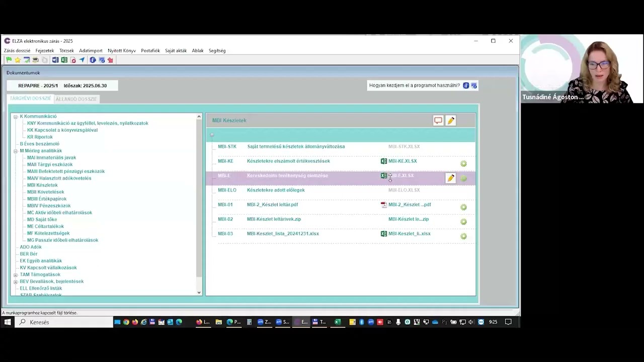Click the Word export toolbar icon
The width and height of the screenshot is (644, 362).
[x=55, y=60]
